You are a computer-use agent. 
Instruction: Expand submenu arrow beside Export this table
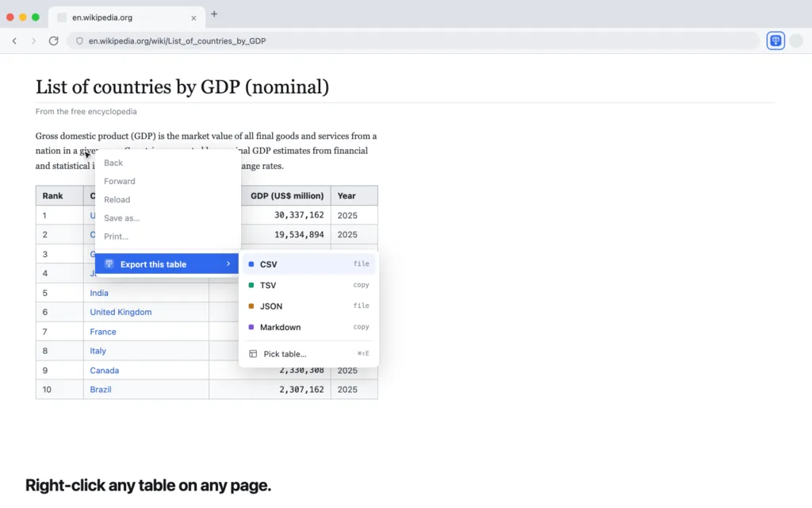(228, 264)
